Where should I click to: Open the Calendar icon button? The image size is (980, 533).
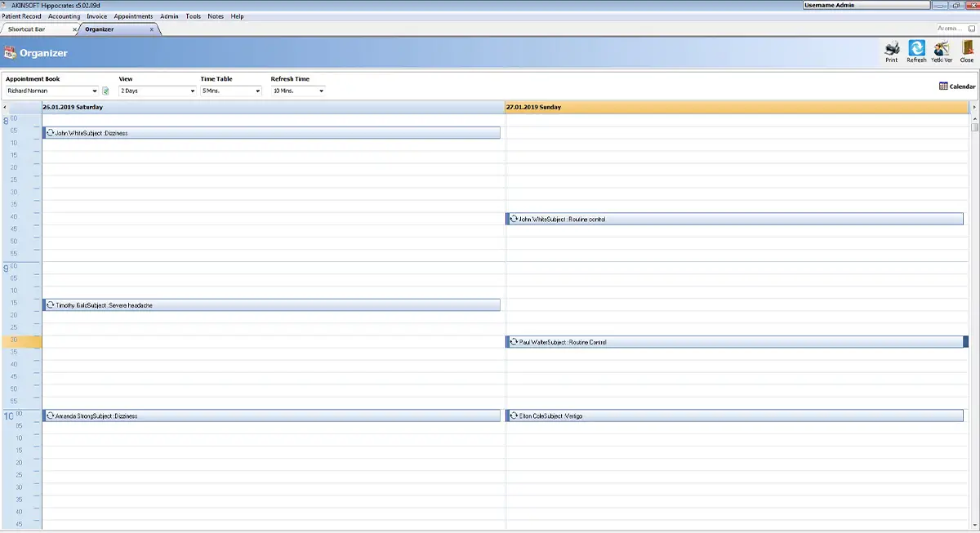pos(957,86)
